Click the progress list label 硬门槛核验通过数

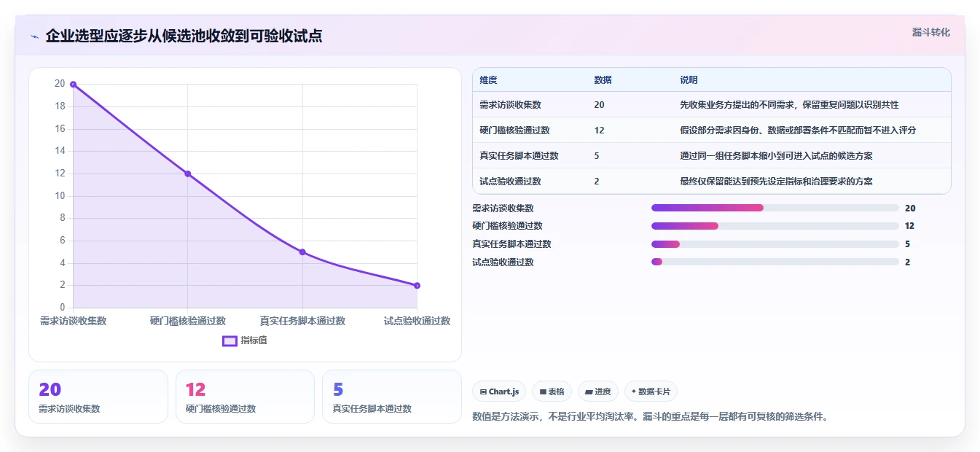507,226
